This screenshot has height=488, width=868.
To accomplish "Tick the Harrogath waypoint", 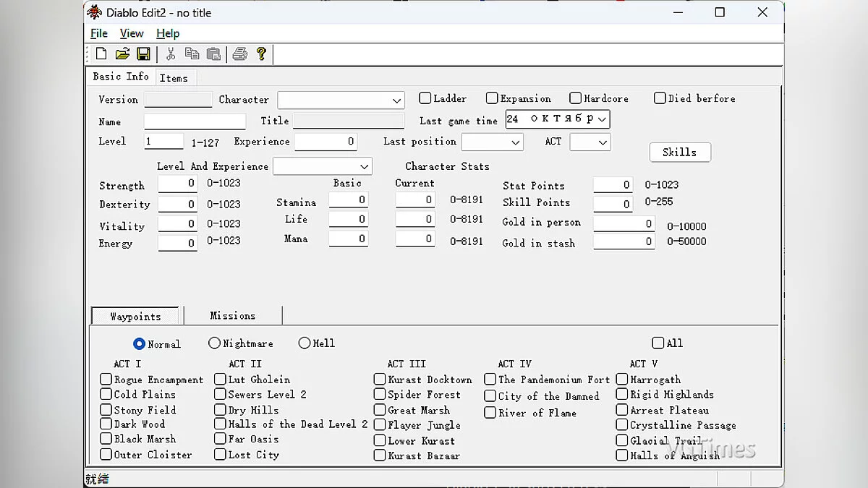I will (x=621, y=379).
